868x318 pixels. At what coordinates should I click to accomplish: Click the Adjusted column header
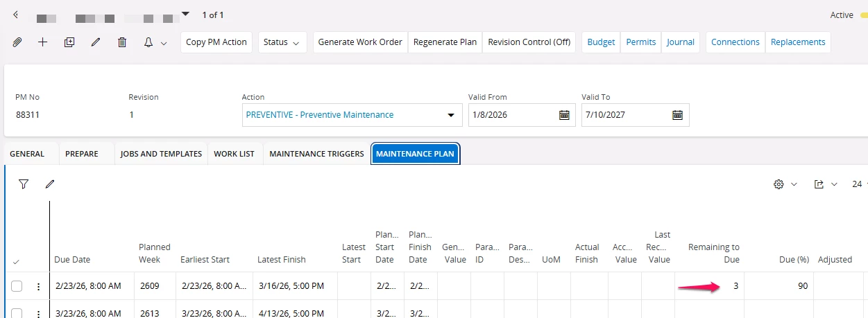(x=835, y=260)
